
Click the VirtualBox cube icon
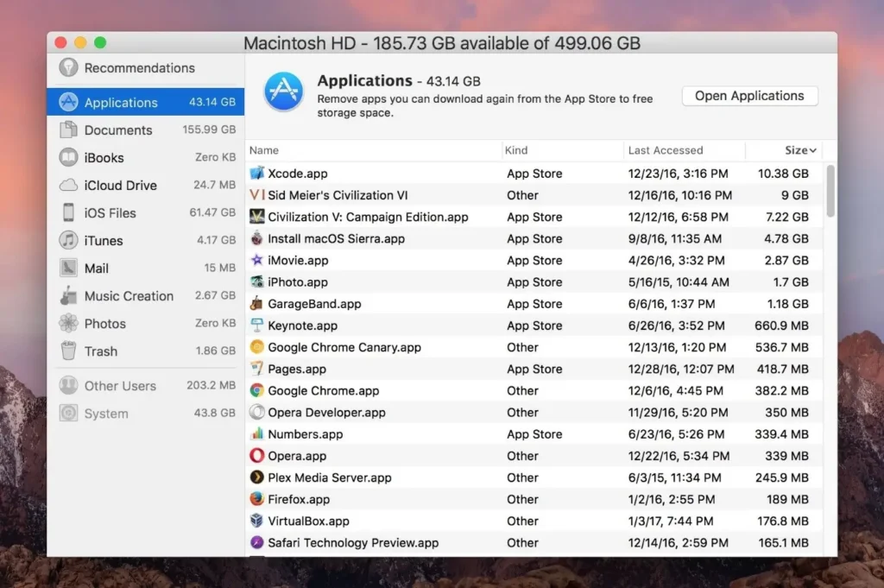[256, 521]
